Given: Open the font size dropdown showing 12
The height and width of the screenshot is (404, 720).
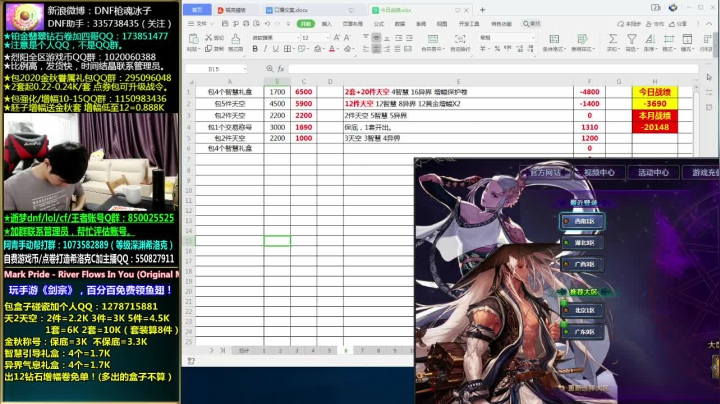Looking at the screenshot, I should click(327, 38).
